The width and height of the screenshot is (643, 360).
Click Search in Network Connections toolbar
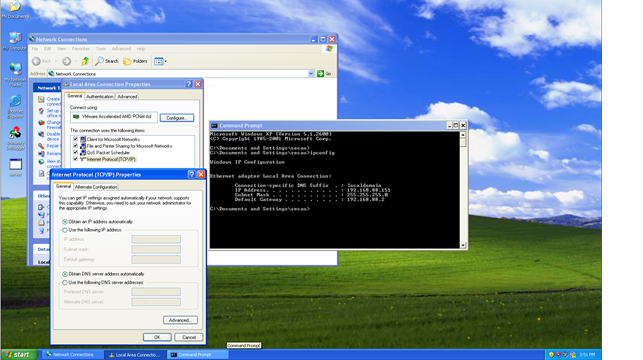[x=107, y=61]
